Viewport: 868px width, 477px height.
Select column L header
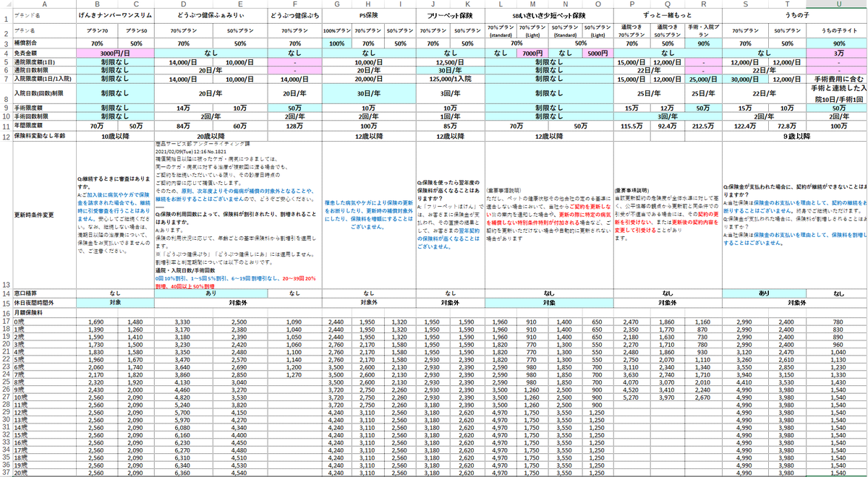click(501, 4)
